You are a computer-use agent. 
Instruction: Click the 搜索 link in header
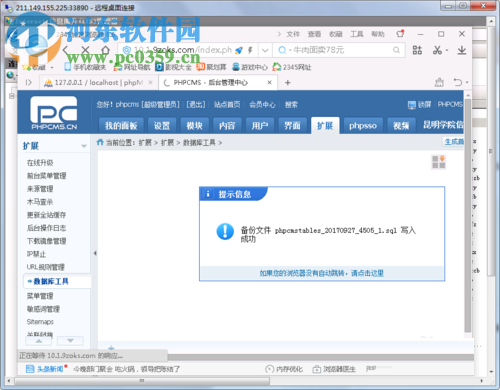pos(291,105)
